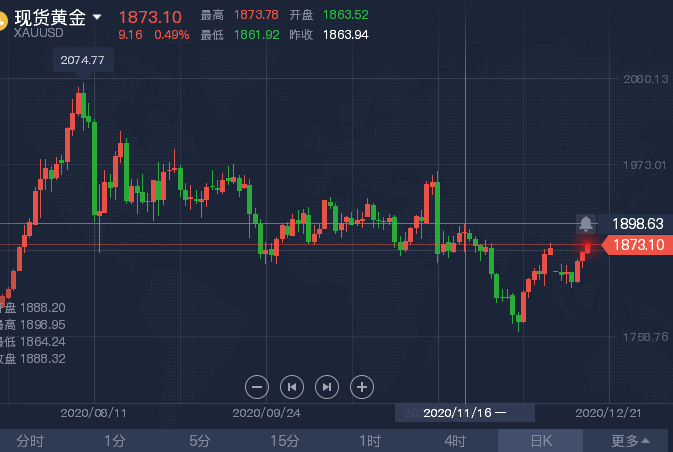The width and height of the screenshot is (673, 452).
Task: Zoom in the chart with plus button
Action: 362,386
